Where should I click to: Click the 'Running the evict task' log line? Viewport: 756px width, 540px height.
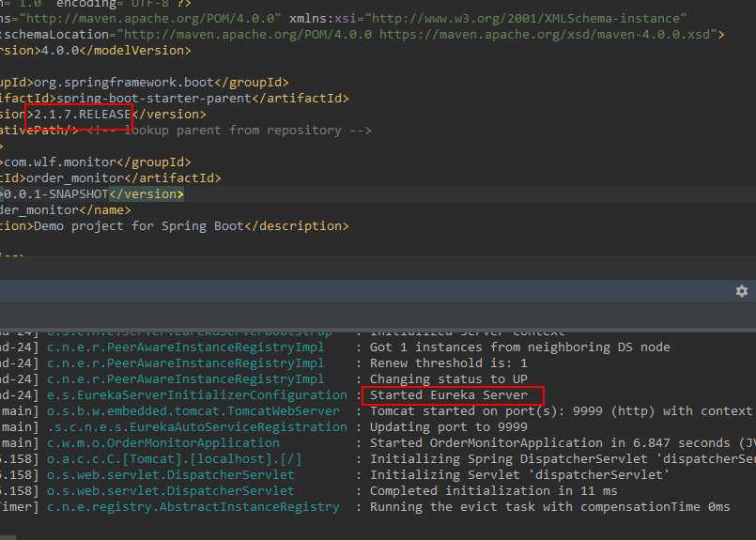[549, 506]
